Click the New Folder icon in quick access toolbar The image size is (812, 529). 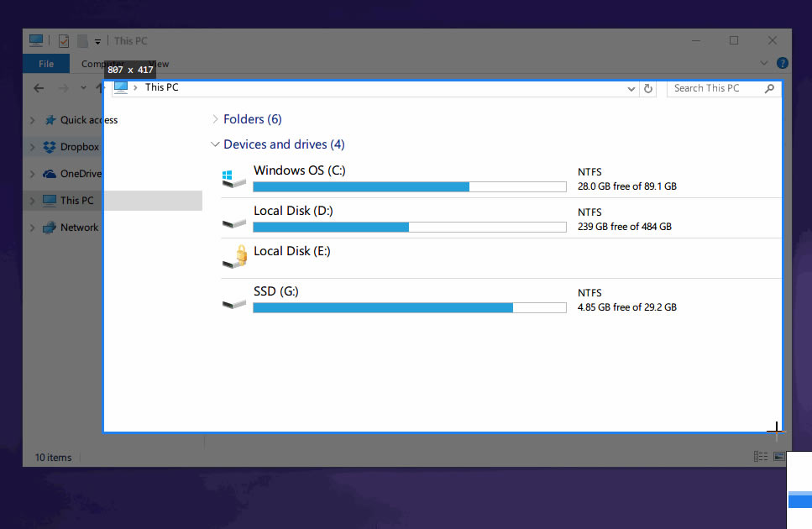tap(81, 40)
